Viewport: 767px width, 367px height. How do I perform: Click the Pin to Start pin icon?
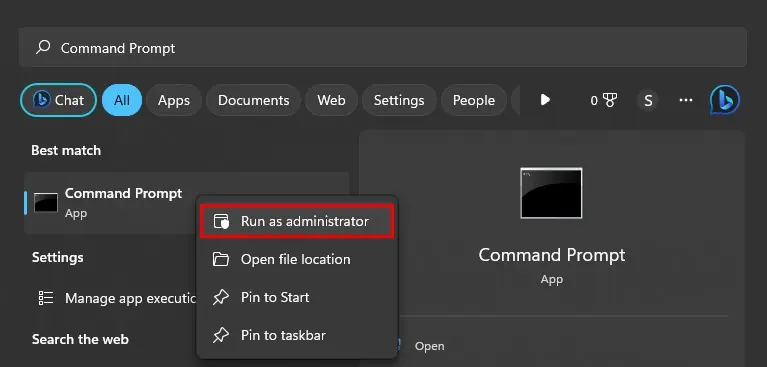[x=221, y=298]
